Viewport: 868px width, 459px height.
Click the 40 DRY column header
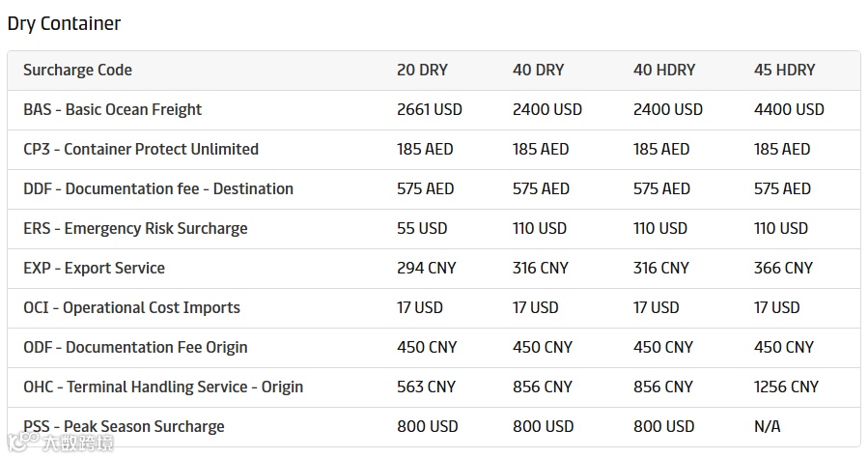click(x=538, y=70)
